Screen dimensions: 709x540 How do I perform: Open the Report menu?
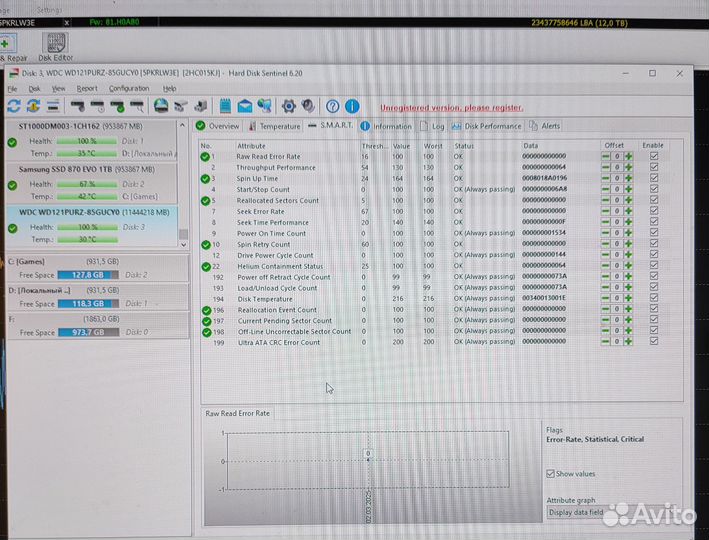point(87,89)
